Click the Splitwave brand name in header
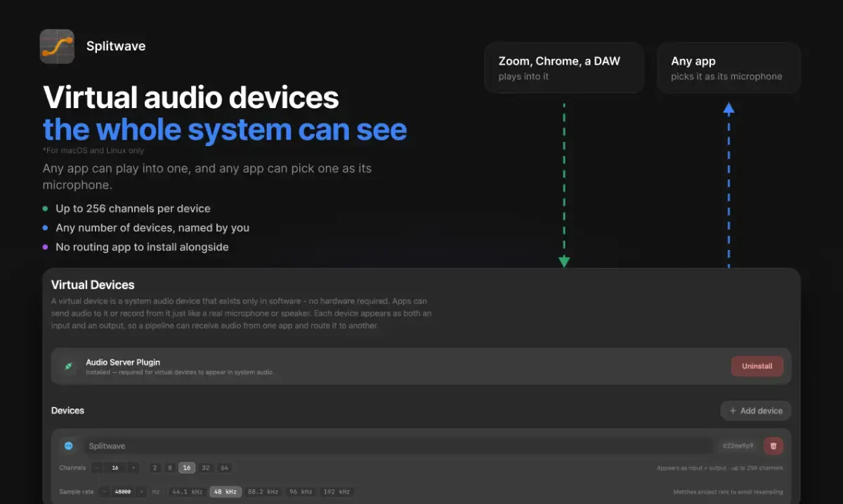The height and width of the screenshot is (504, 843). (x=116, y=46)
